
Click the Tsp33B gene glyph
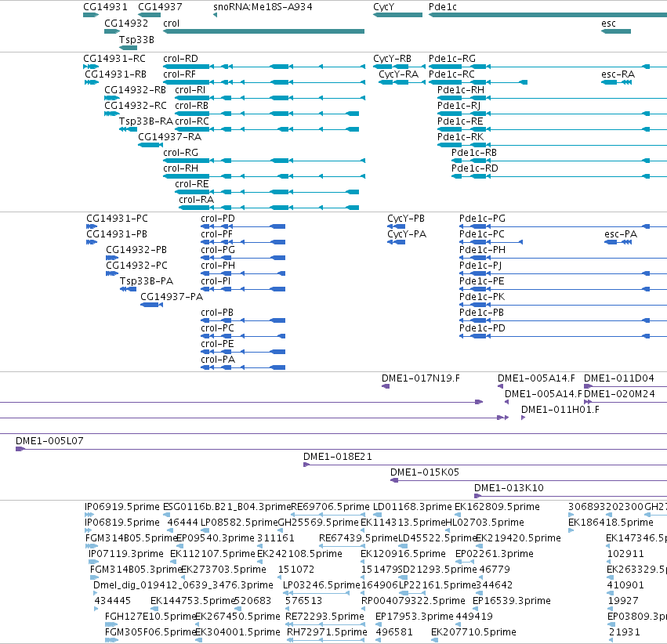[x=128, y=48]
